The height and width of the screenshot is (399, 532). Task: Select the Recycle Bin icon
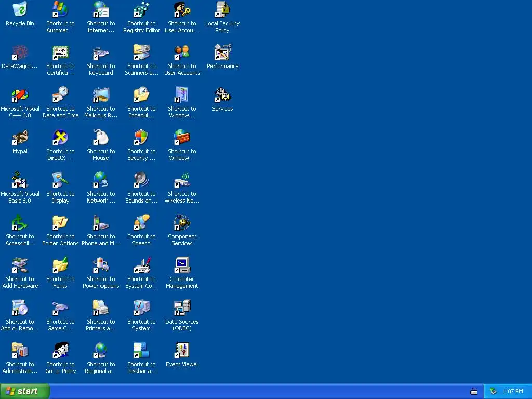(20, 9)
